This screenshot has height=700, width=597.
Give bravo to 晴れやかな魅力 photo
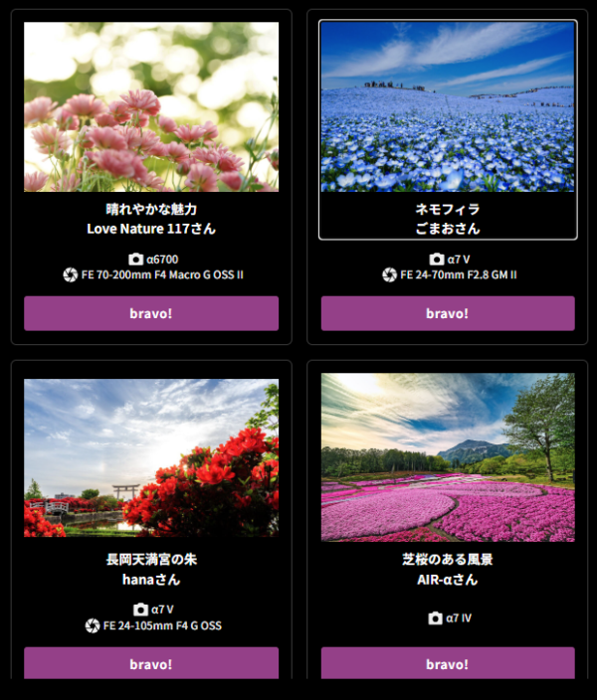click(x=151, y=313)
